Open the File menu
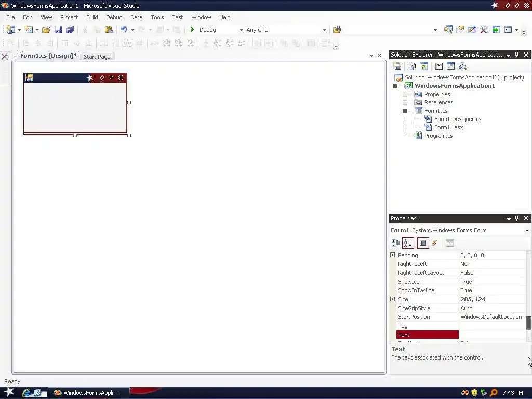This screenshot has width=532, height=399. pyautogui.click(x=10, y=17)
